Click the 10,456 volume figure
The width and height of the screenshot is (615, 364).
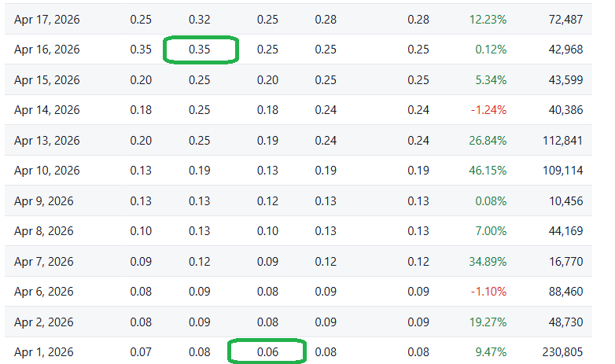(x=562, y=201)
